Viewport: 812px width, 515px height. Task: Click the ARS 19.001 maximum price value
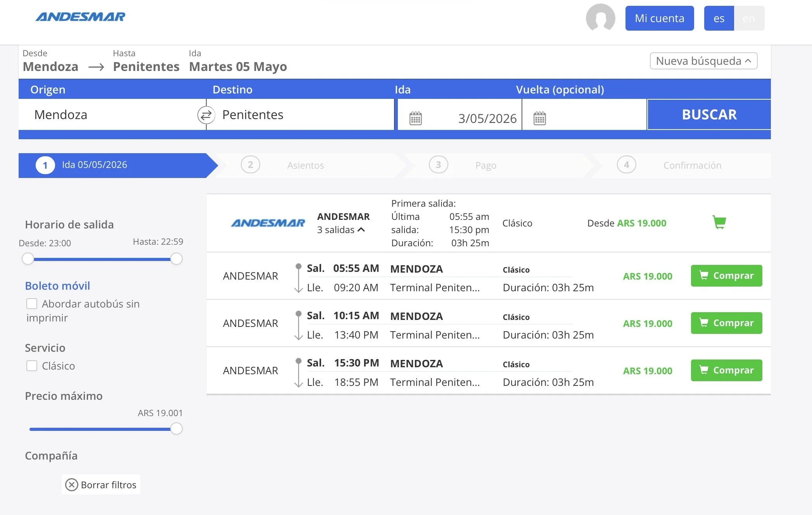coord(160,413)
